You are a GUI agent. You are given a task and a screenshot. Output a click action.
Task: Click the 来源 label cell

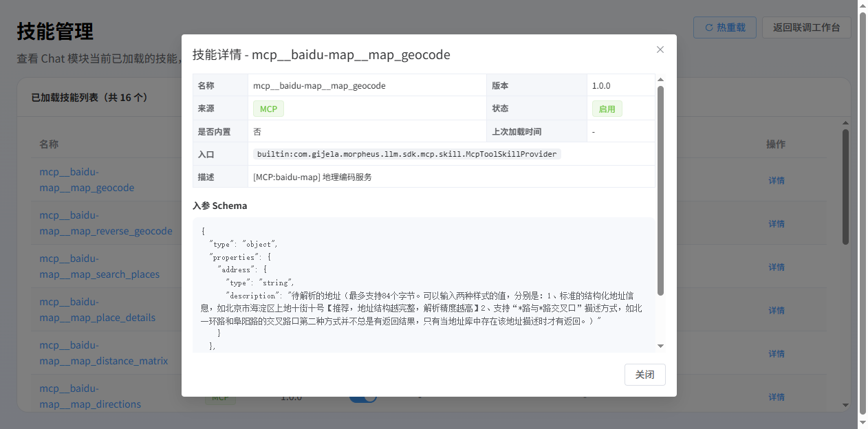[220, 109]
